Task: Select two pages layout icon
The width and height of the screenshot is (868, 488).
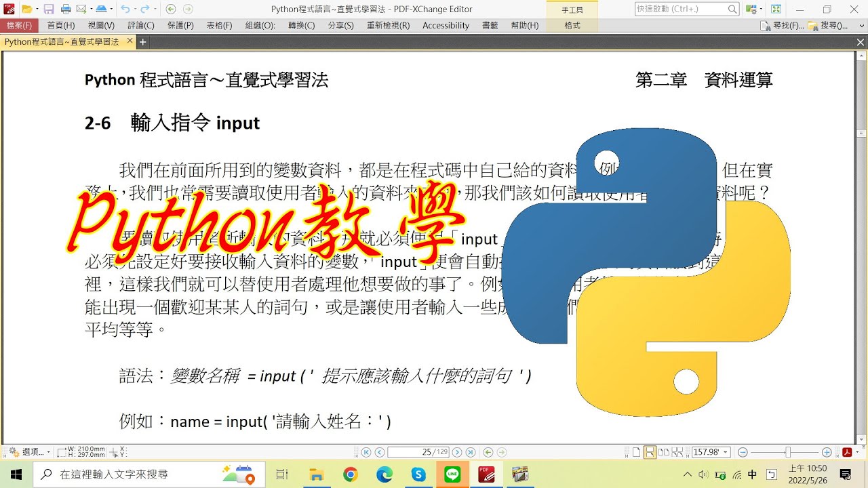Action: click(x=664, y=452)
